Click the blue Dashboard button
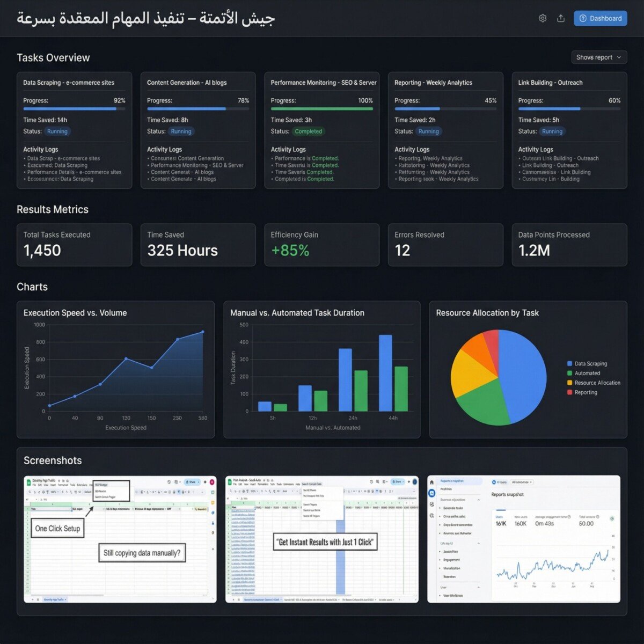Screen dimensions: 644x644 point(600,18)
